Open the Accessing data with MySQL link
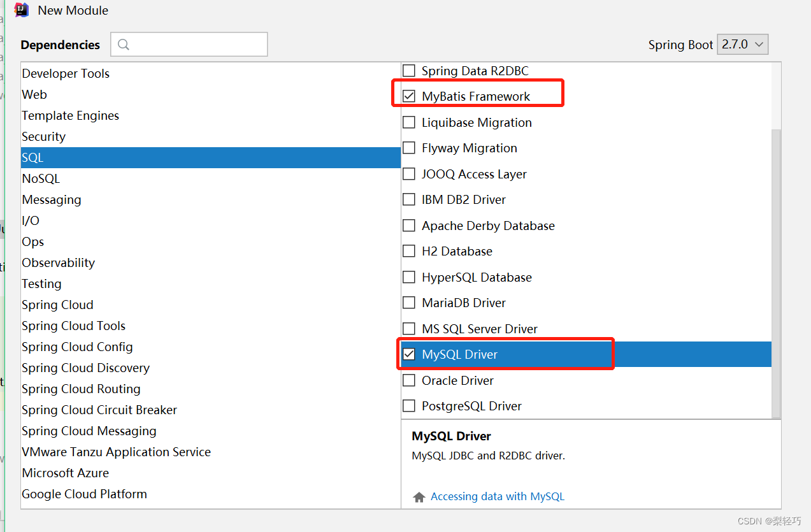This screenshot has height=532, width=811. pos(497,496)
